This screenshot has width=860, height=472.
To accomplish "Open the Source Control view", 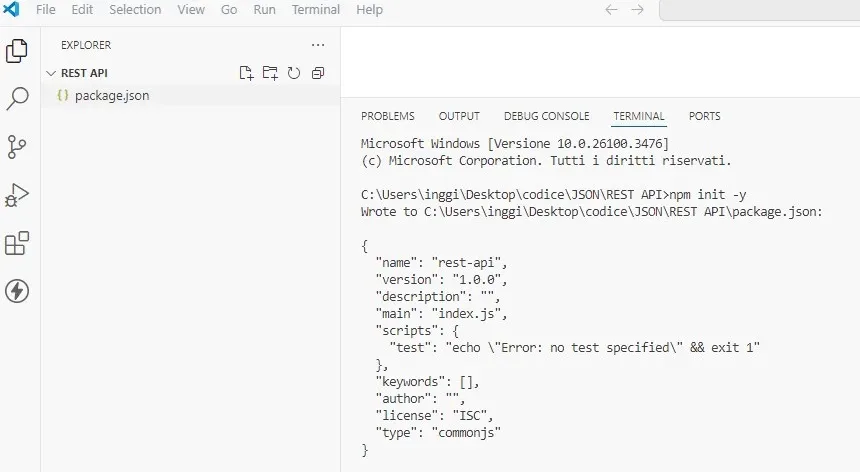I will pyautogui.click(x=16, y=147).
